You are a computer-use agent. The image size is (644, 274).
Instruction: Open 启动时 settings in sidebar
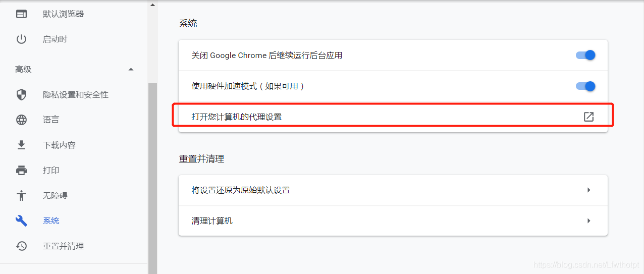click(55, 39)
